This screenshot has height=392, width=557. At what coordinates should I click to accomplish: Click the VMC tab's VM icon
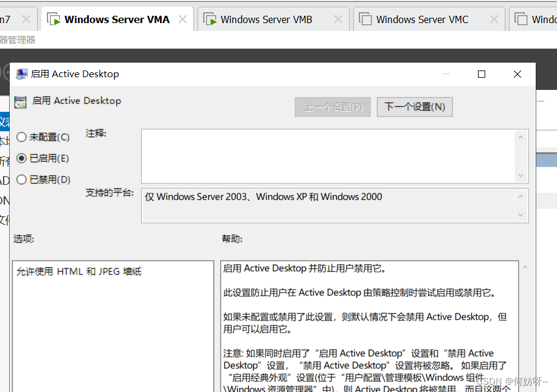[365, 19]
